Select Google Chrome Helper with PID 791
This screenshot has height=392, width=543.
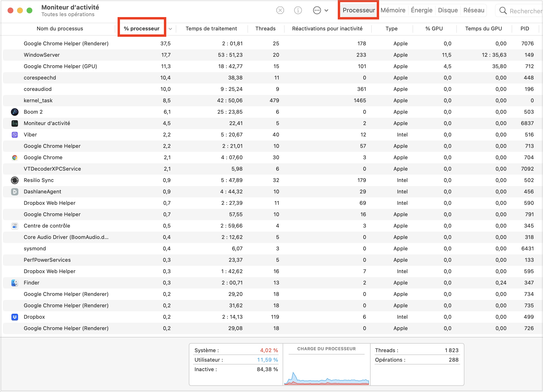[x=272, y=215]
